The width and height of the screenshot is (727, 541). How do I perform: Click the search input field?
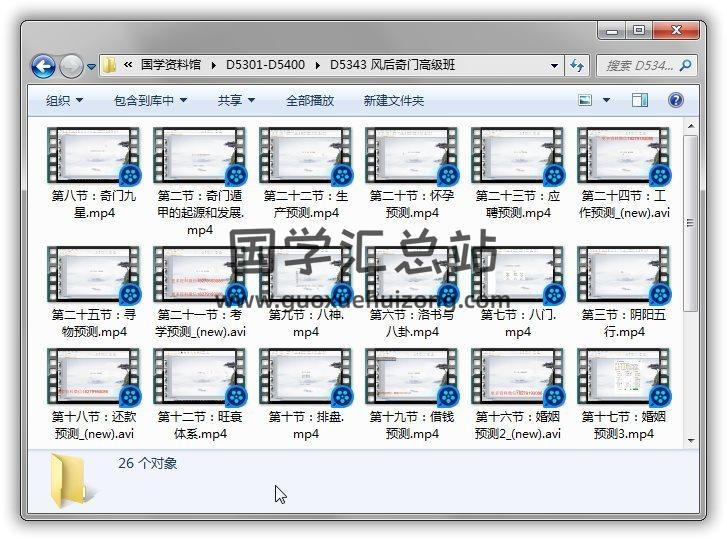coord(638,66)
